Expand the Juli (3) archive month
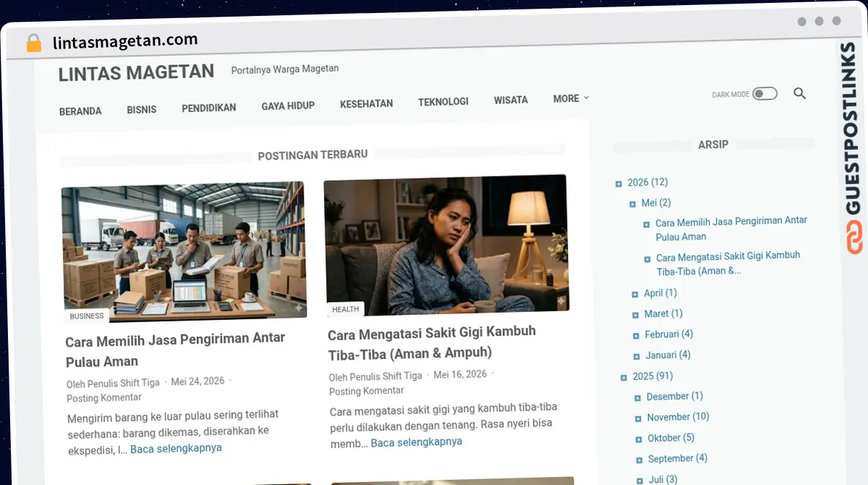868x485 pixels. point(640,480)
